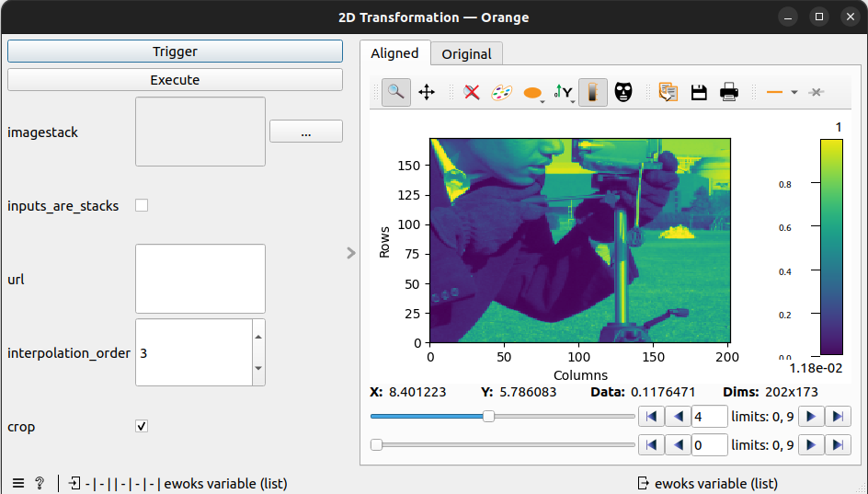Move the second frame slider handle
Screen dimensions: 868x494
(376, 444)
